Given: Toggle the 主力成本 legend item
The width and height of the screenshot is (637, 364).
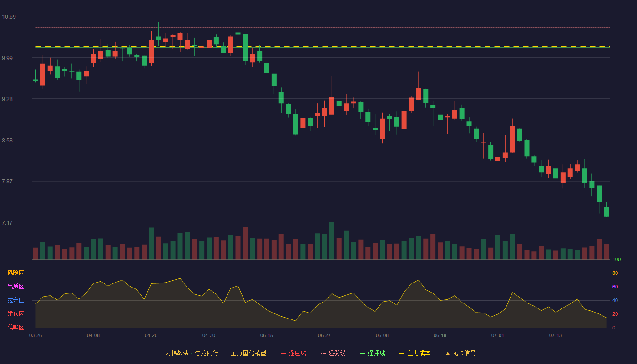Looking at the screenshot, I should coord(415,353).
